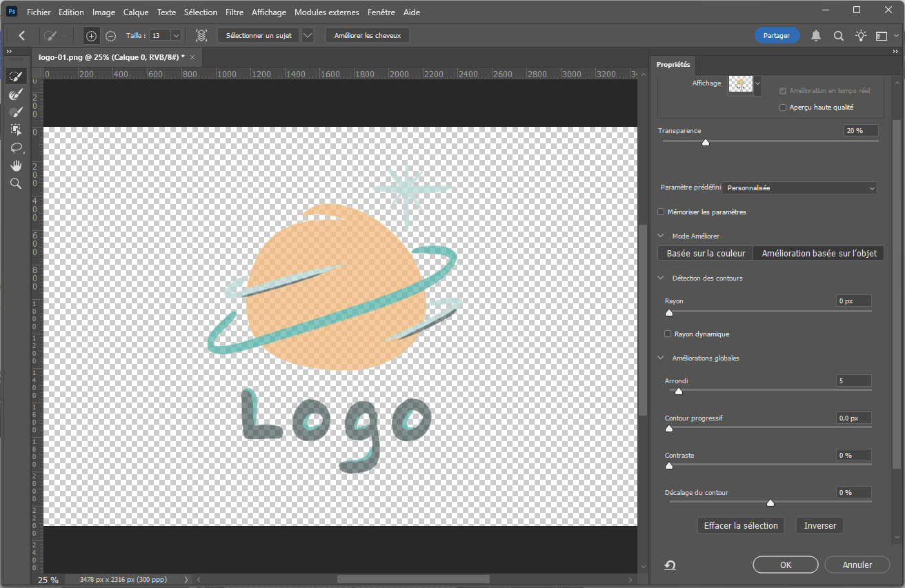Open notifications bell icon
Image resolution: width=905 pixels, height=588 pixels.
coord(816,36)
